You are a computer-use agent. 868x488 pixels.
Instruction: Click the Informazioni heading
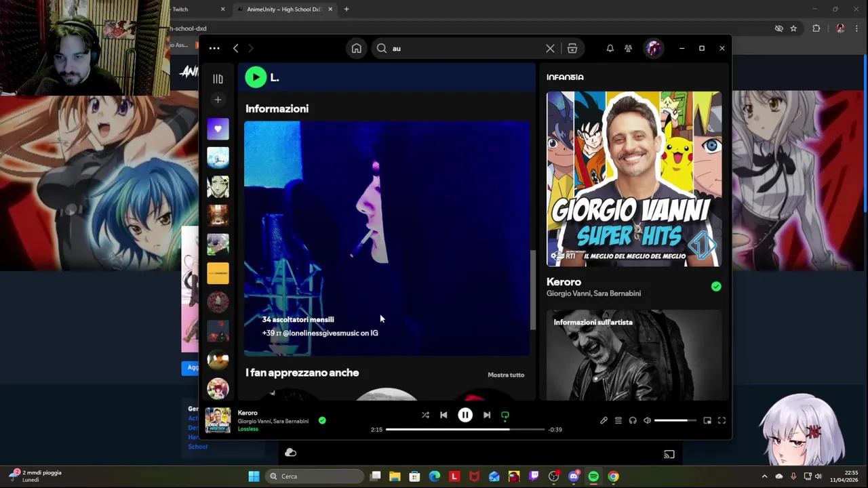277,108
